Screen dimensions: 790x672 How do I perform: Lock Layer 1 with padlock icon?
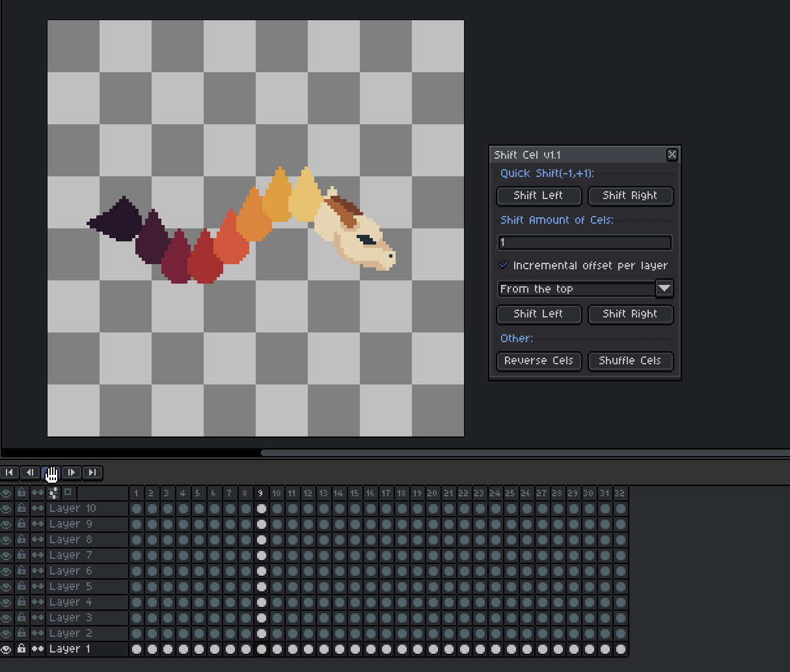coord(21,649)
